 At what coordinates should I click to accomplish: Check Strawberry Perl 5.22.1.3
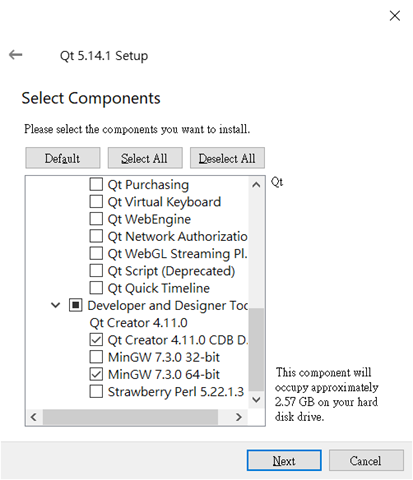96,392
